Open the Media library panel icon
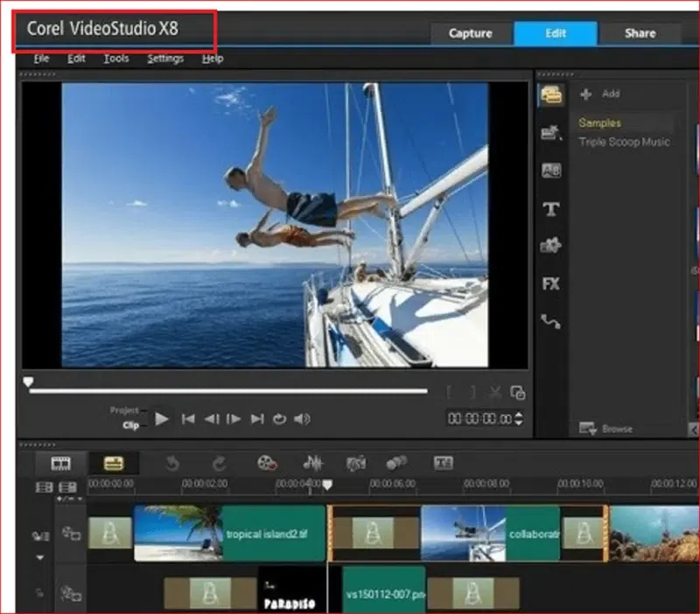700x614 pixels. click(x=551, y=95)
